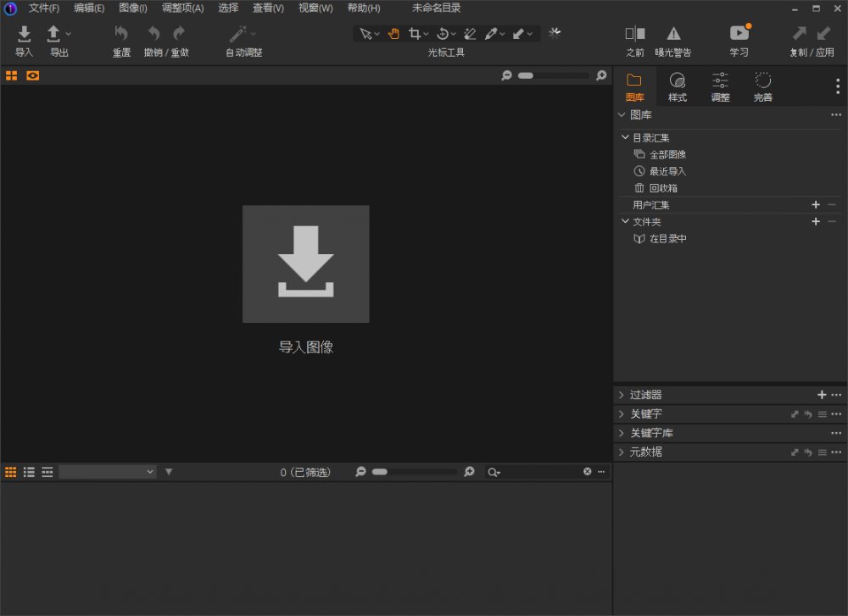Select 全部图像 all images
The image size is (848, 616).
coord(661,154)
